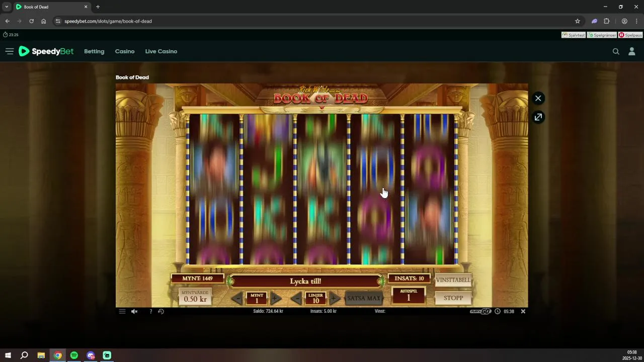644x362 pixels.
Task: Click the taskbar clock and date
Action: [x=631, y=355]
